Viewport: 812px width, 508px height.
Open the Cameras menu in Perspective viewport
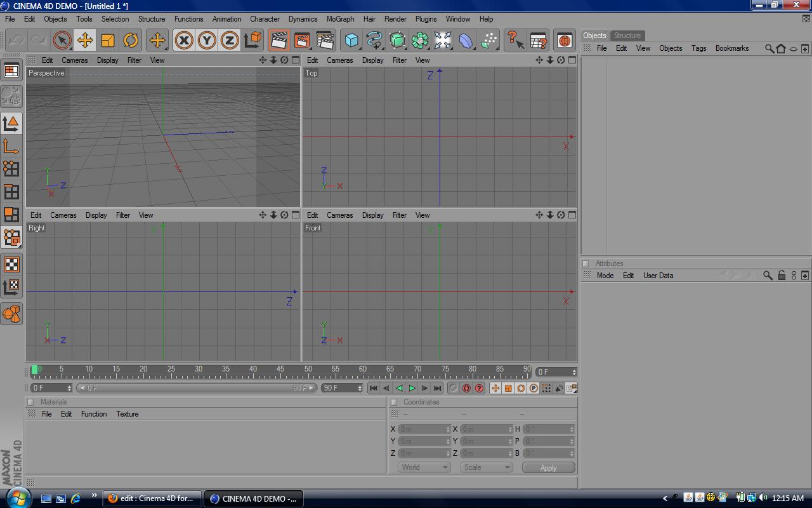pyautogui.click(x=75, y=60)
